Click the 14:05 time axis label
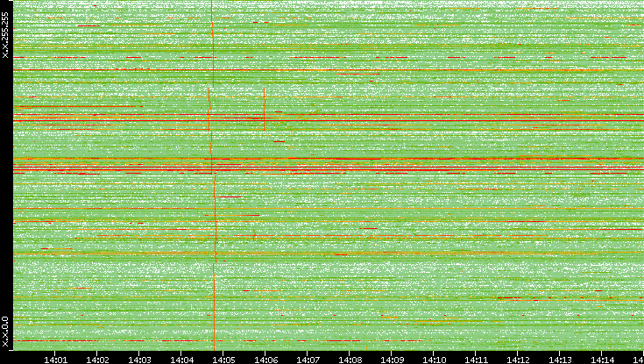Image resolution: width=644 pixels, height=364 pixels. coord(223,360)
